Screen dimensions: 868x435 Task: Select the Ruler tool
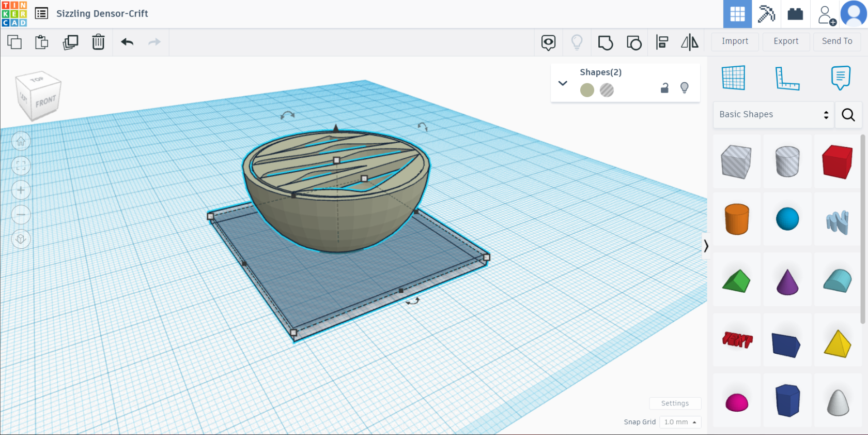(x=787, y=78)
